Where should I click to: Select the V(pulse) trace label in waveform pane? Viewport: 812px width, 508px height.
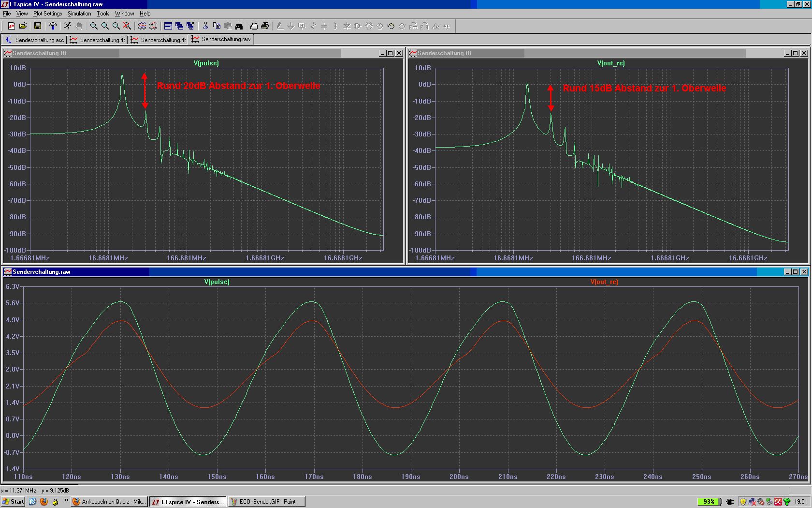[217, 282]
